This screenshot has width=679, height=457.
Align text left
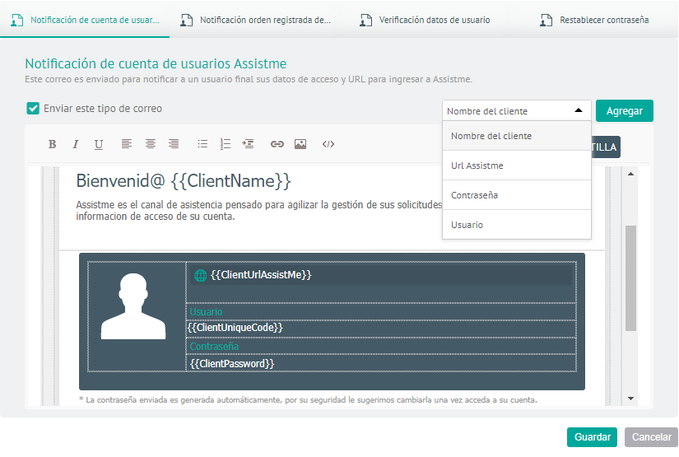coord(126,144)
